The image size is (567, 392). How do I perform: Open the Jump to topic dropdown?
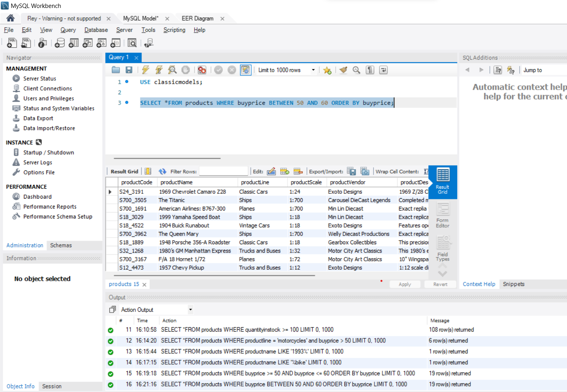pos(544,70)
